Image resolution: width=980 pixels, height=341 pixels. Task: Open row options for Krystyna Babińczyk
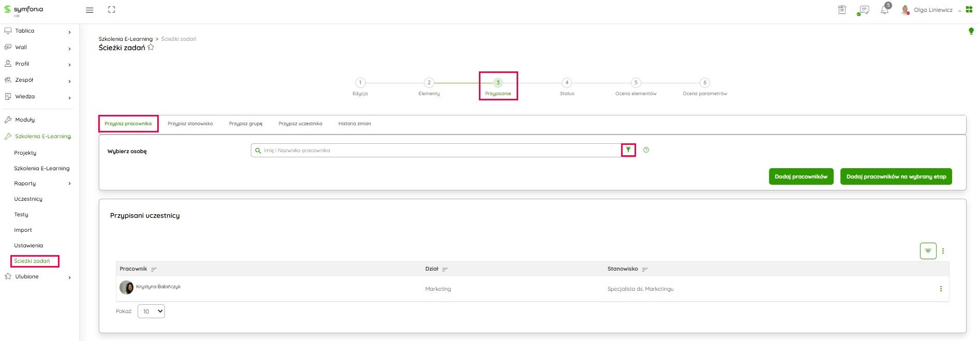click(x=941, y=289)
